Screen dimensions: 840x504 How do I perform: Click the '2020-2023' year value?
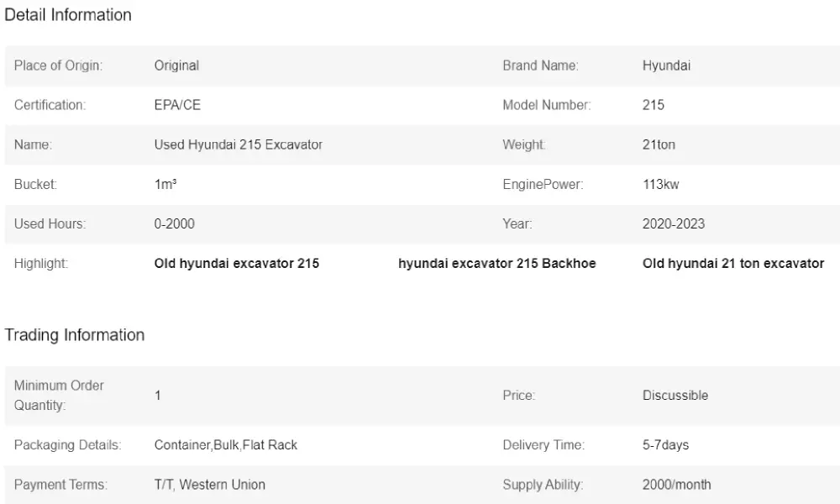pos(674,224)
